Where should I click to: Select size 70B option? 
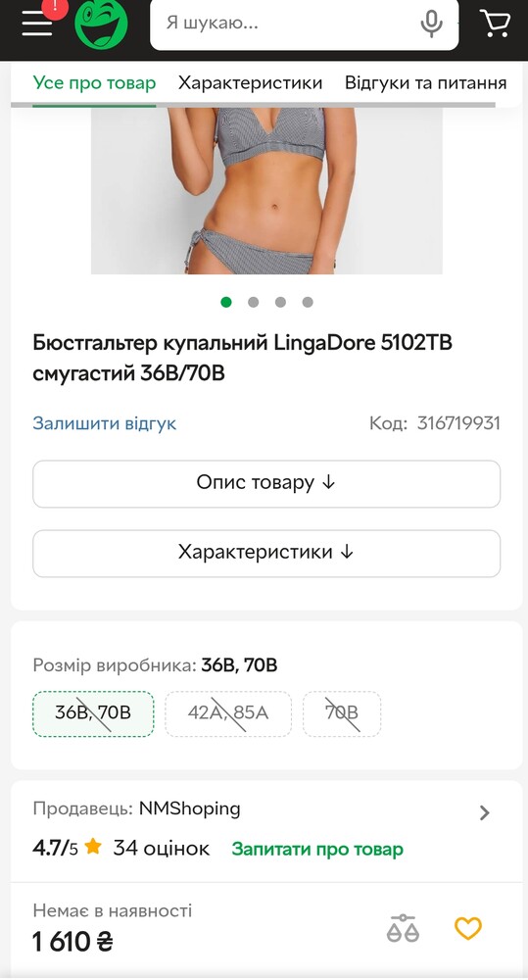(x=342, y=713)
